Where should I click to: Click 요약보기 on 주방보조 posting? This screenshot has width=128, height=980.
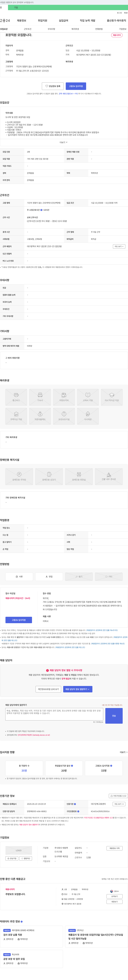[114, 896]
